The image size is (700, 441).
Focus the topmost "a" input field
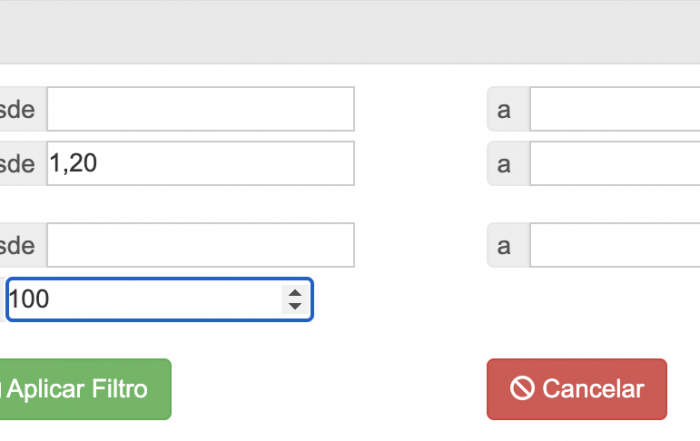click(615, 109)
